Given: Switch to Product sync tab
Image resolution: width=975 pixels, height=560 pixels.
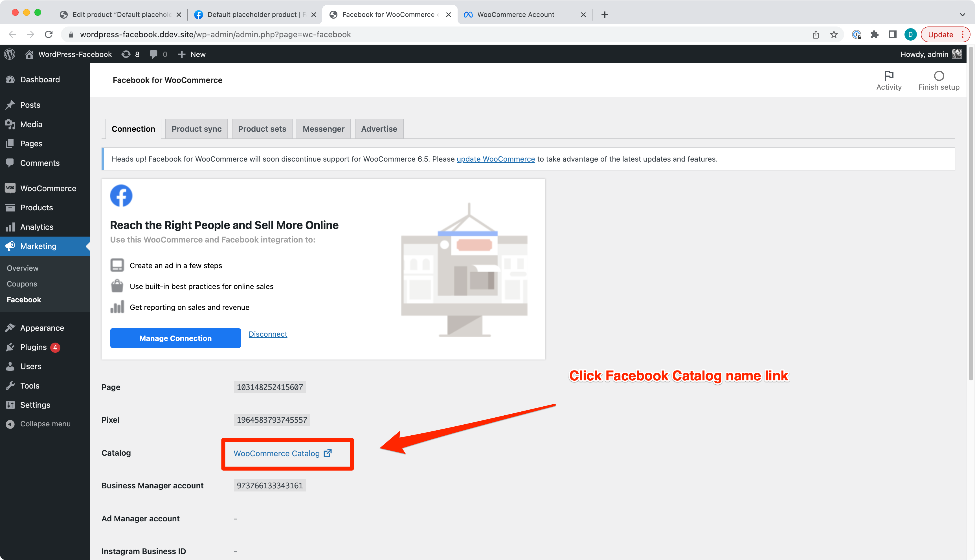Looking at the screenshot, I should tap(197, 129).
